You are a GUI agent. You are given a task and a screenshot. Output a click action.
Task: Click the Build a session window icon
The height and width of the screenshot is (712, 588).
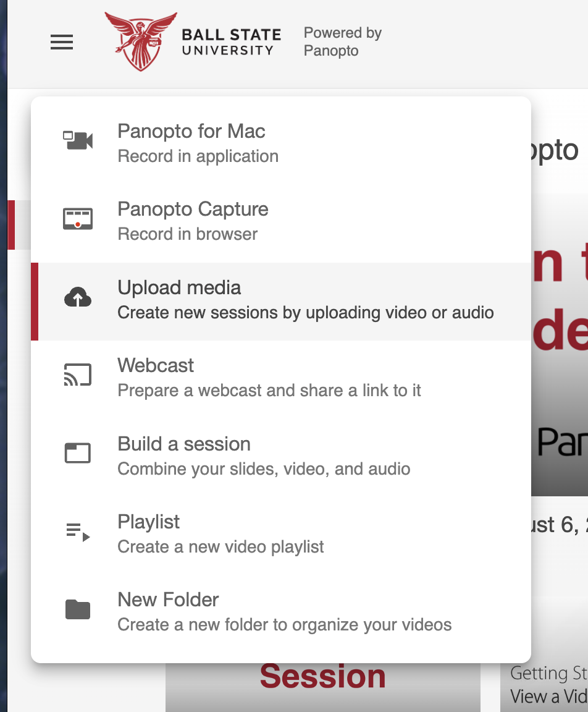click(77, 452)
